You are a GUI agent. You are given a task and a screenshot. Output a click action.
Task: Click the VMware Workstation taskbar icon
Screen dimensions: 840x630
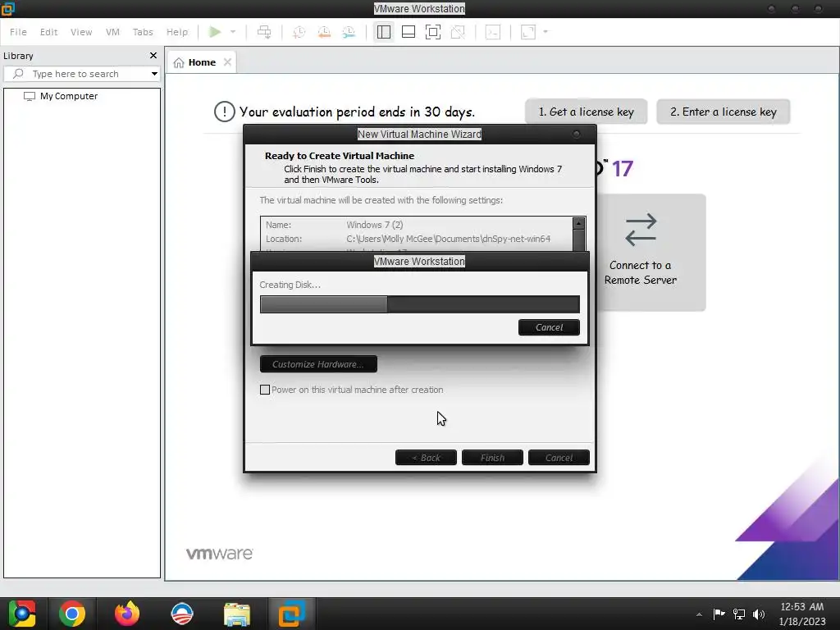pyautogui.click(x=291, y=614)
